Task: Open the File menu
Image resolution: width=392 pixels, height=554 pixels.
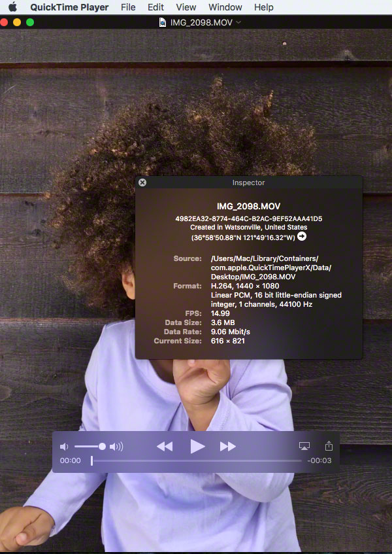Action: pyautogui.click(x=128, y=7)
